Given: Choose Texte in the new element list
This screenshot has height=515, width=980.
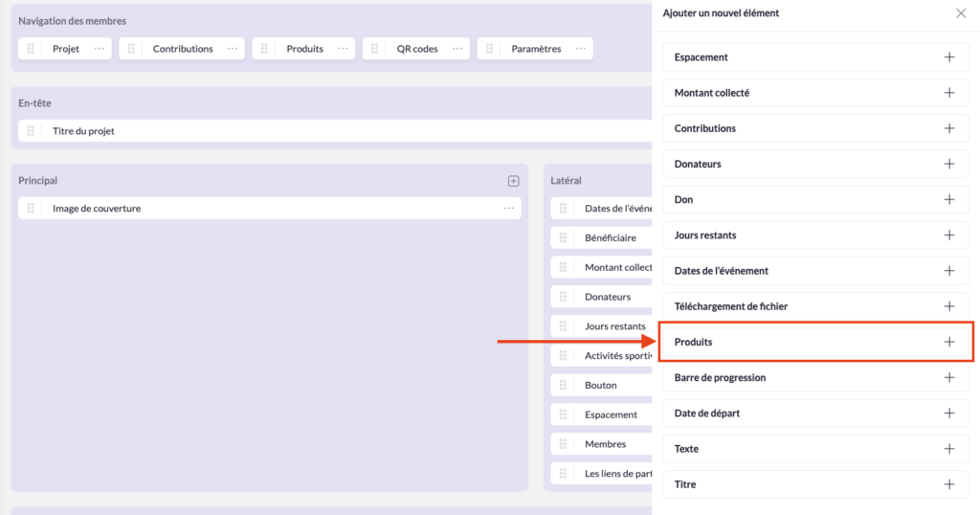Looking at the screenshot, I should (686, 449).
